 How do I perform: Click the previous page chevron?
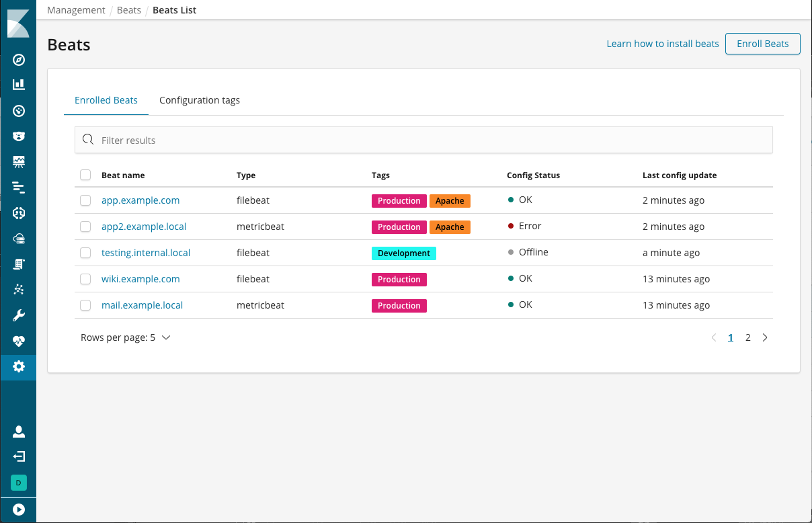tap(714, 337)
